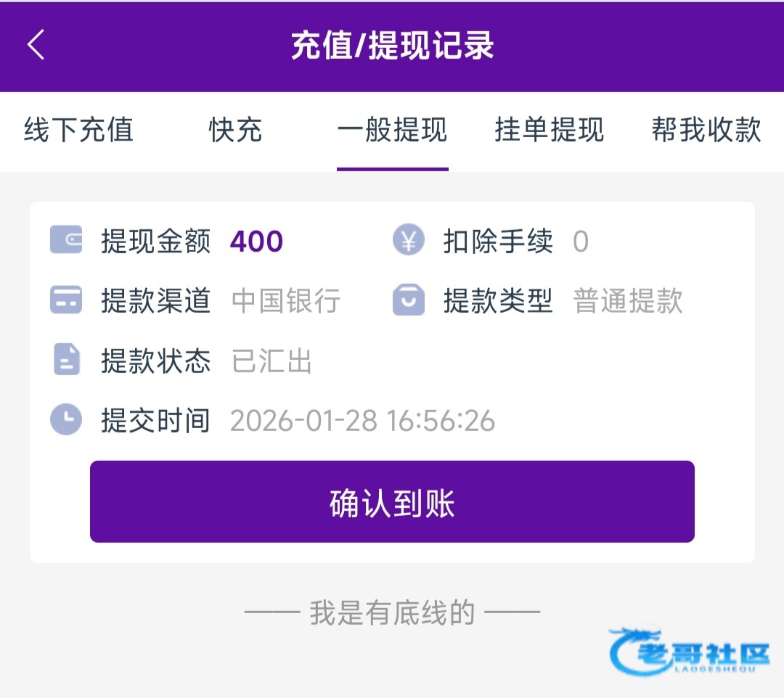Open the 快充 tab
The width and height of the screenshot is (784, 698).
[235, 131]
